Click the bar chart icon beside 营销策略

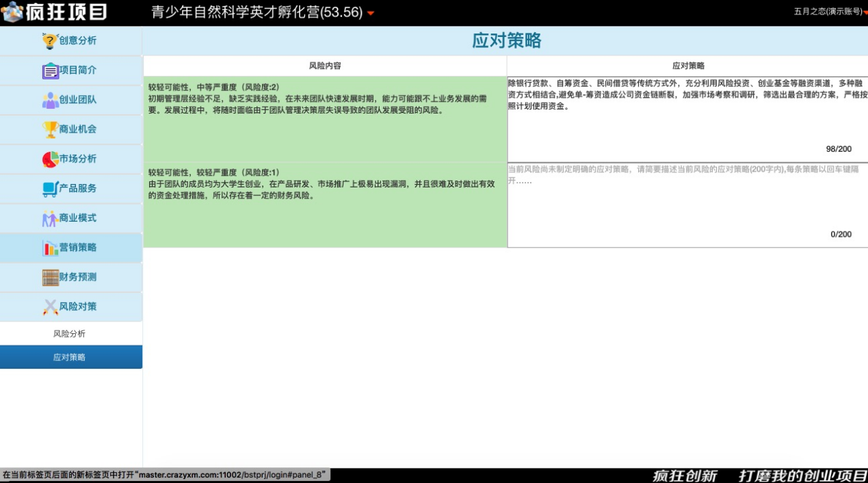50,248
